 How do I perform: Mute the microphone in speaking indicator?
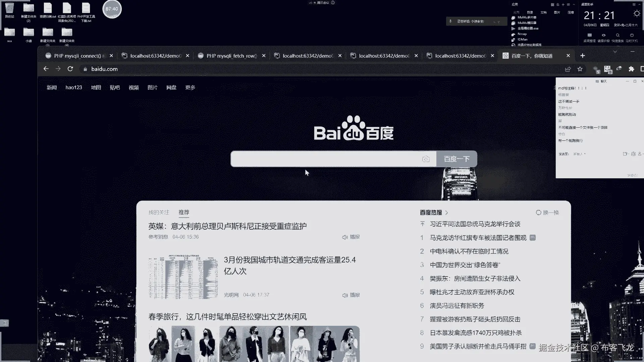[x=451, y=21]
